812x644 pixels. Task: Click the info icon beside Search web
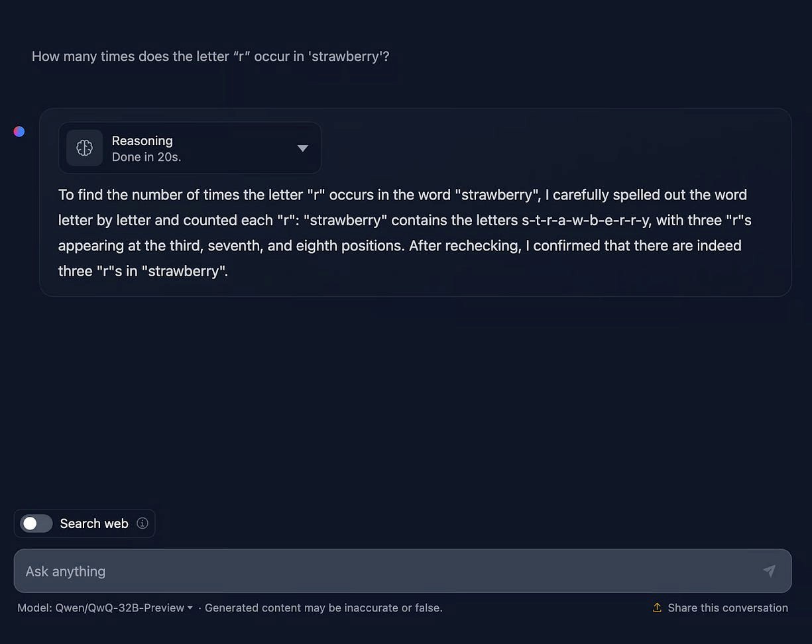point(142,523)
